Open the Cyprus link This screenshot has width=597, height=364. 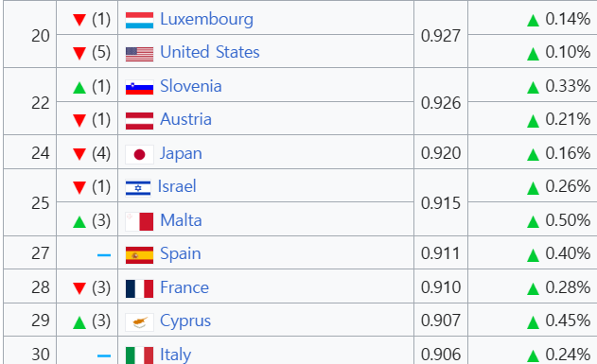(x=185, y=321)
